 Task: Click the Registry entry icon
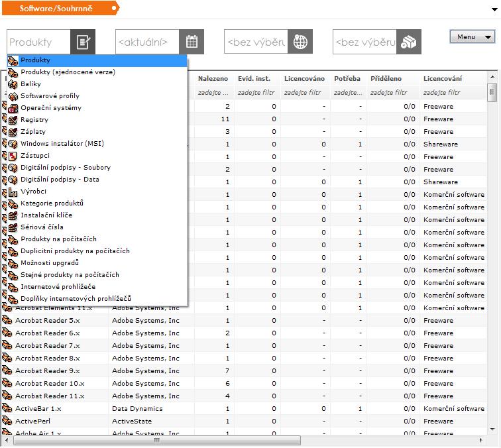tap(13, 120)
